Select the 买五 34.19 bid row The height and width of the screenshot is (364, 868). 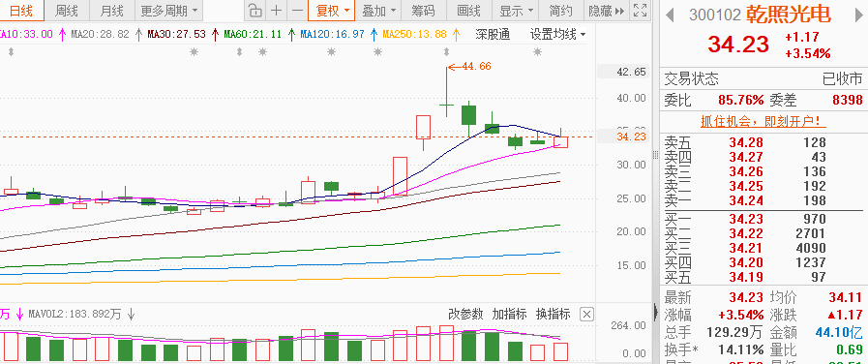pyautogui.click(x=763, y=277)
